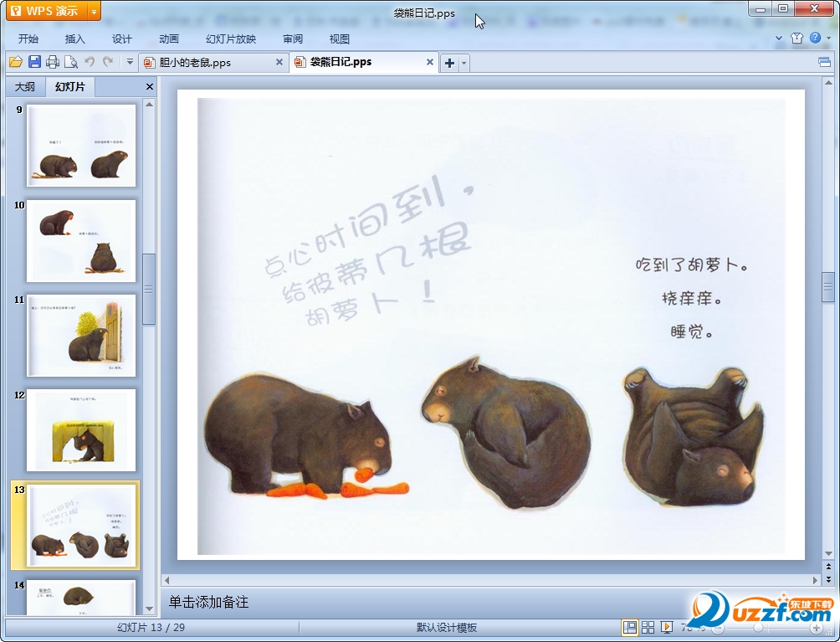Select the text 睡觉。 on the slide
The image size is (840, 642).
tap(692, 331)
